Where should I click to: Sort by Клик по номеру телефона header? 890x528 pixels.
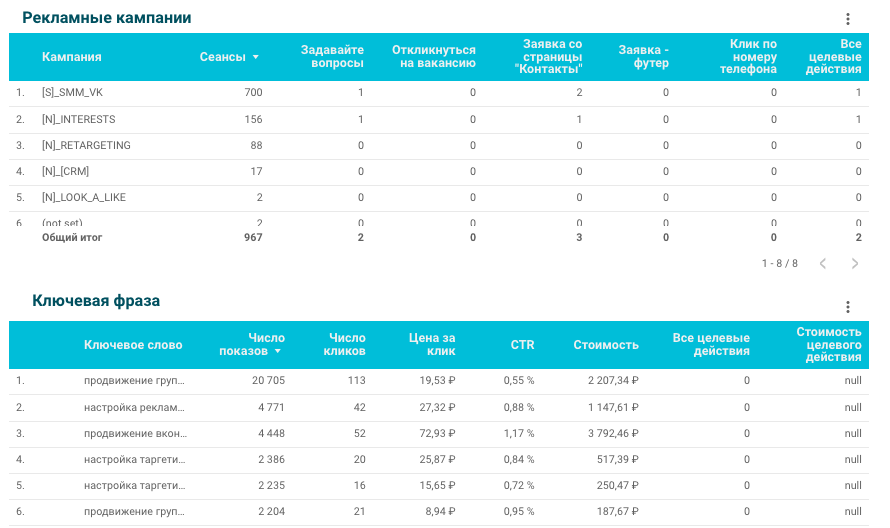point(749,57)
